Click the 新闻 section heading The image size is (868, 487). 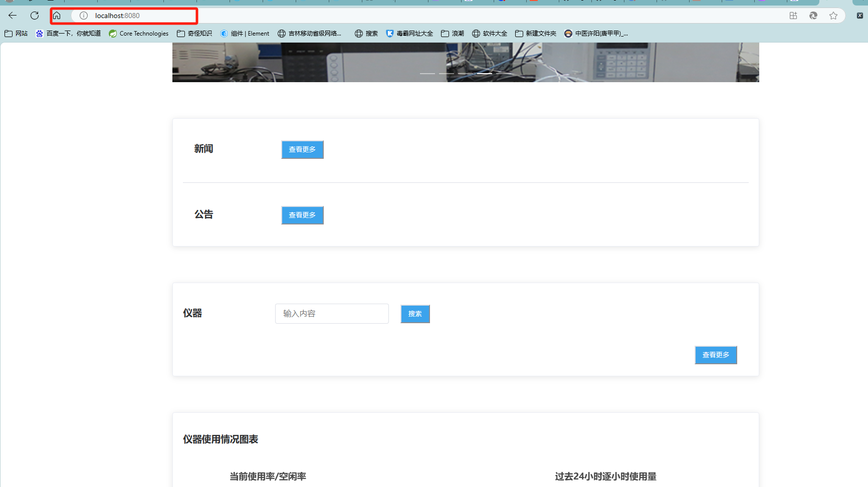coord(204,149)
